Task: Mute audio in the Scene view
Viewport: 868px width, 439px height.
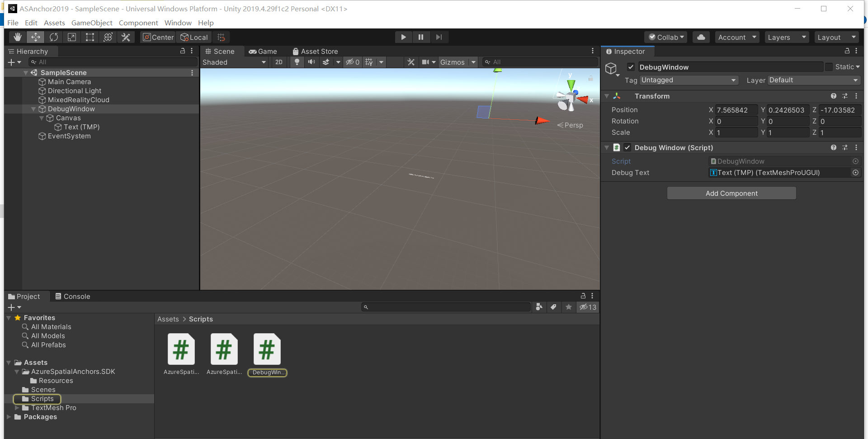Action: [x=311, y=62]
